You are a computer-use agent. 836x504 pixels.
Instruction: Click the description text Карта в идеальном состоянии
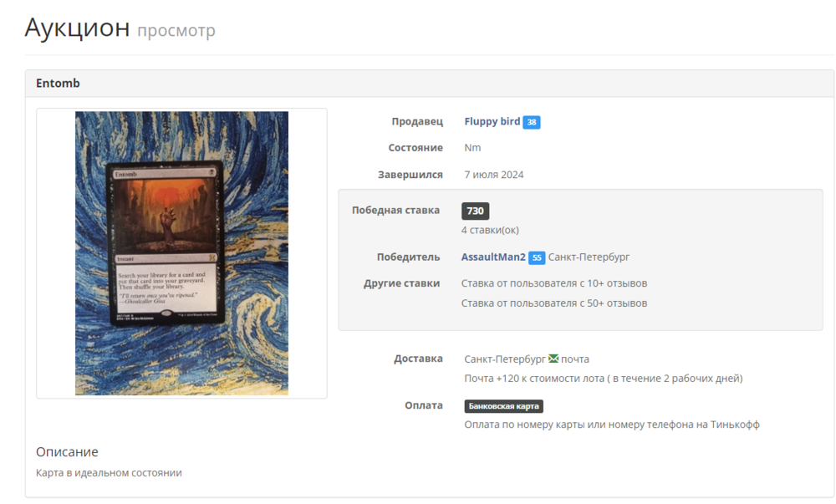(109, 472)
